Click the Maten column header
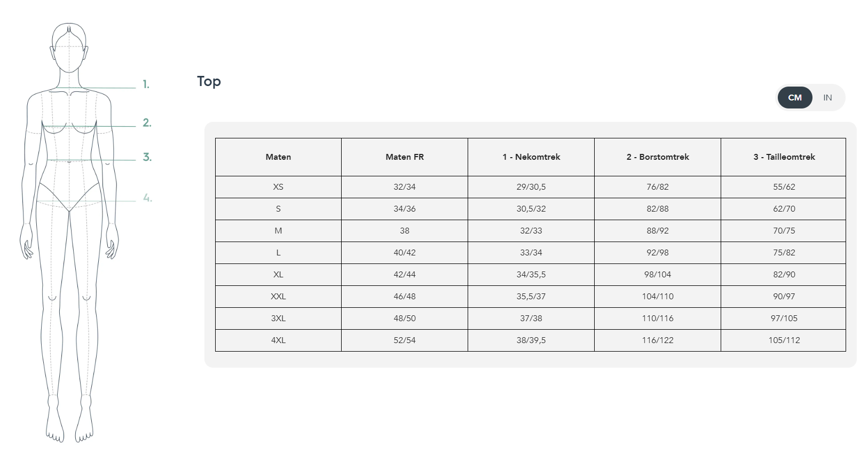This screenshot has height=474, width=868. [278, 157]
